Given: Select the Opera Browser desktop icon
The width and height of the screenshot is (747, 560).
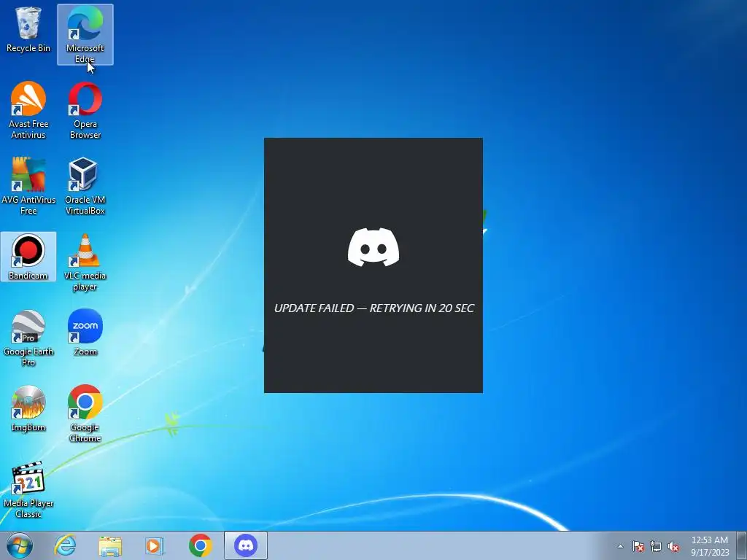Looking at the screenshot, I should pos(85,110).
